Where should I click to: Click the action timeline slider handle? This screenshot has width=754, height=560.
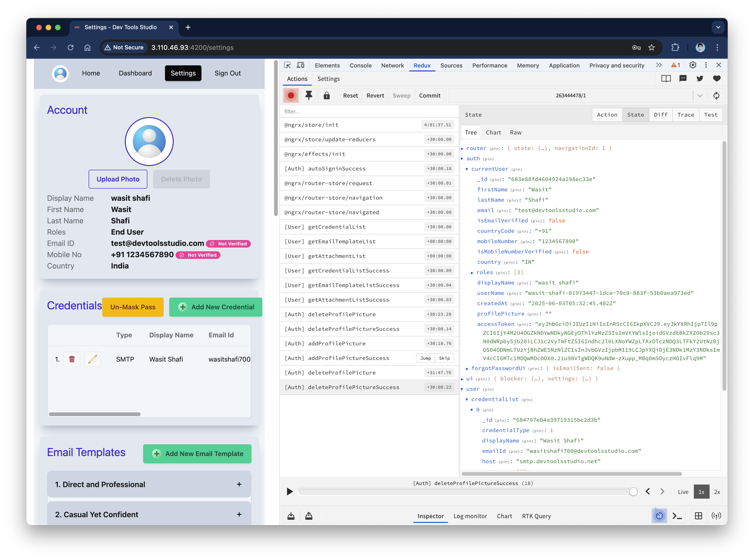click(x=633, y=492)
